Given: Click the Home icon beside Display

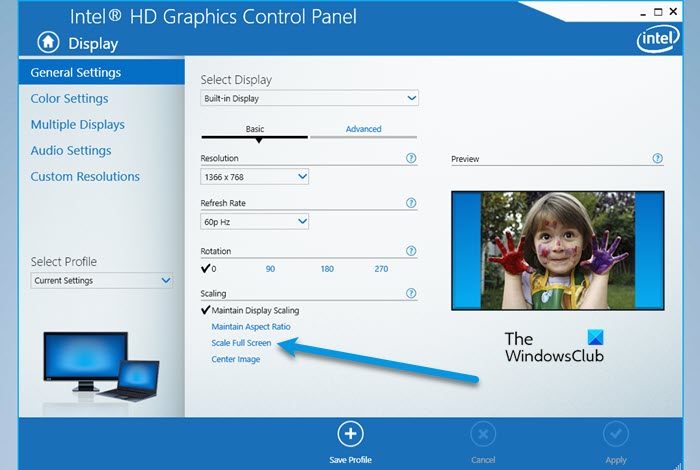Looking at the screenshot, I should point(48,42).
